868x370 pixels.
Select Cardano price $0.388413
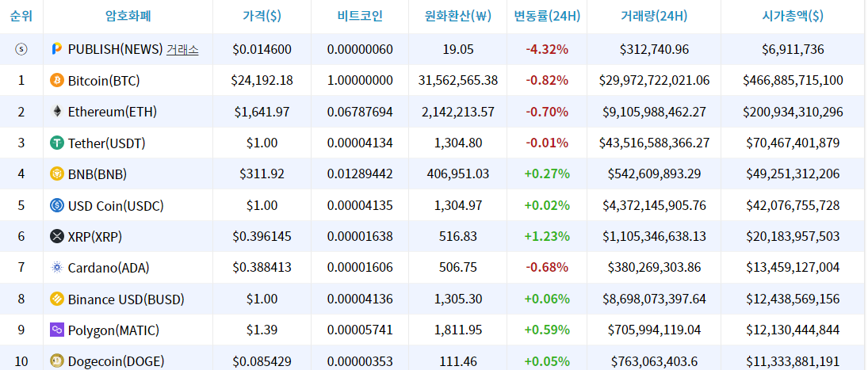[x=262, y=269]
